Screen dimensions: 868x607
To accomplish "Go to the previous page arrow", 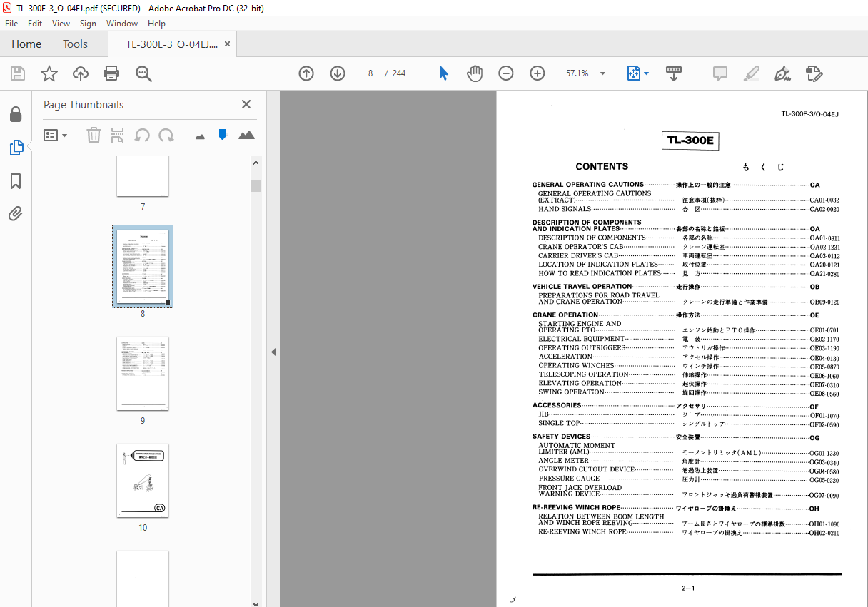I will [x=306, y=73].
